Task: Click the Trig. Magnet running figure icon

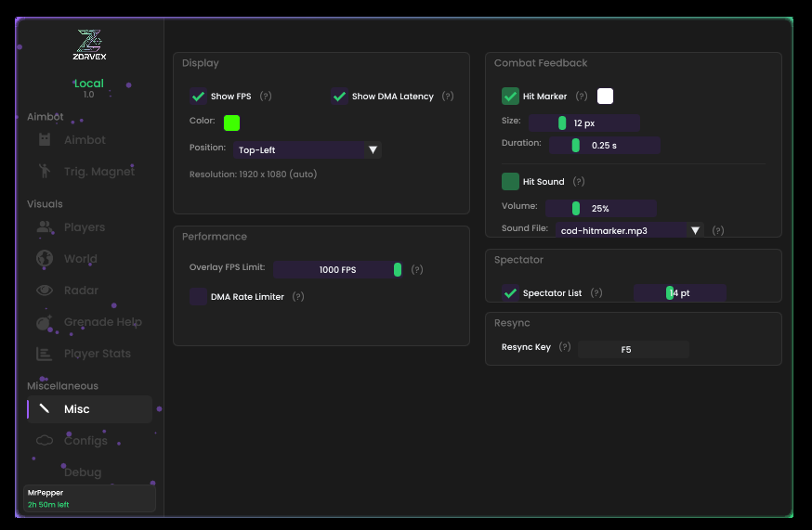Action: point(45,171)
